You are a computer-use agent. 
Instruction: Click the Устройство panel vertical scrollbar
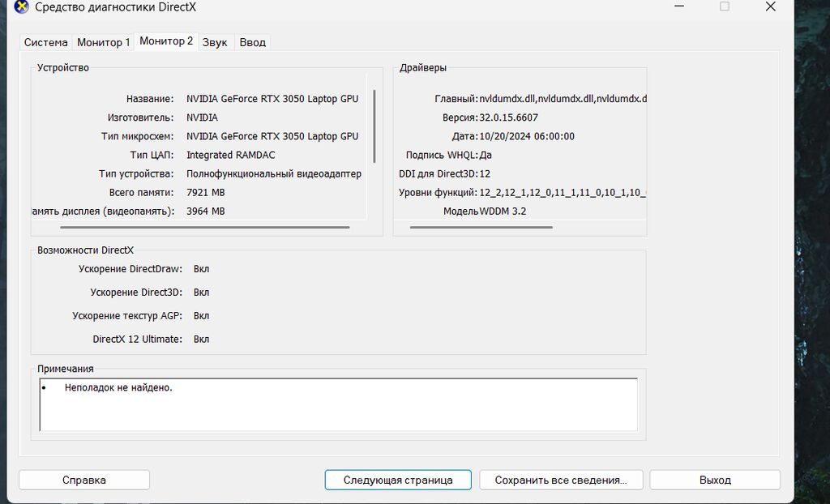(374, 126)
